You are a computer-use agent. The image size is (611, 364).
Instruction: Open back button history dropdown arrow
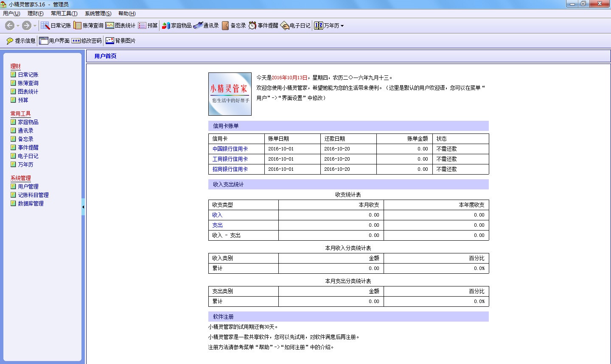point(18,26)
